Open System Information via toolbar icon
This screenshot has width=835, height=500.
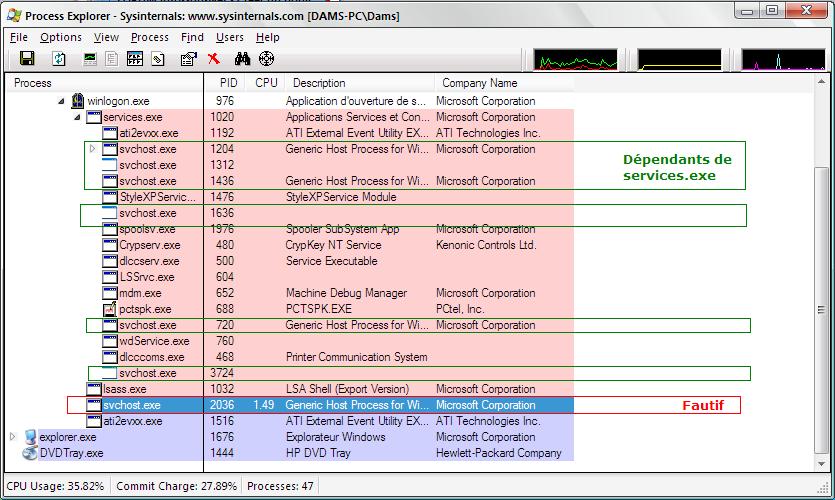tap(90, 59)
